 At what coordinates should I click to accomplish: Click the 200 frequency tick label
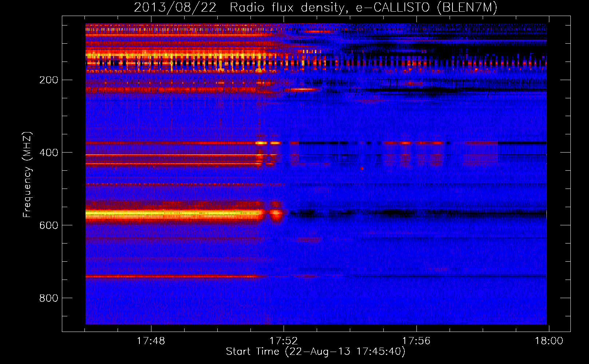coord(49,80)
